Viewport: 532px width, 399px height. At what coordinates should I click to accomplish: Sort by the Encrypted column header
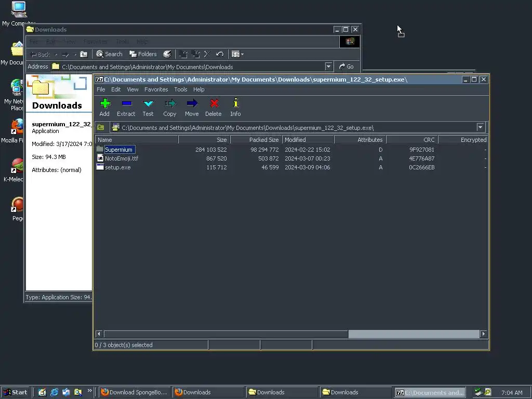(463, 140)
